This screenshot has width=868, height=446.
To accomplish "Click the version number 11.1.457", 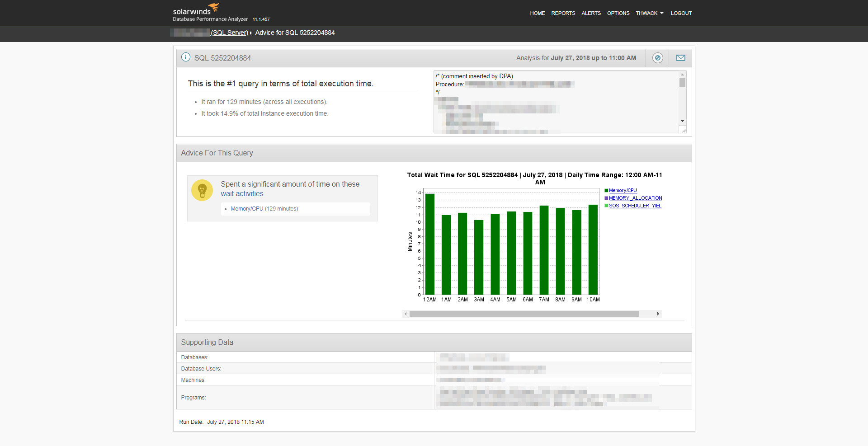I will pos(261,19).
